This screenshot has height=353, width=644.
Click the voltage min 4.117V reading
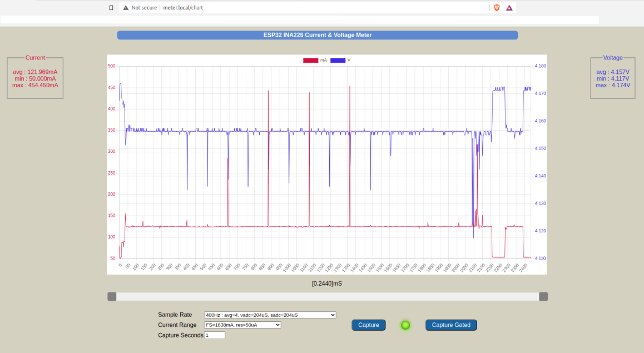(x=613, y=79)
